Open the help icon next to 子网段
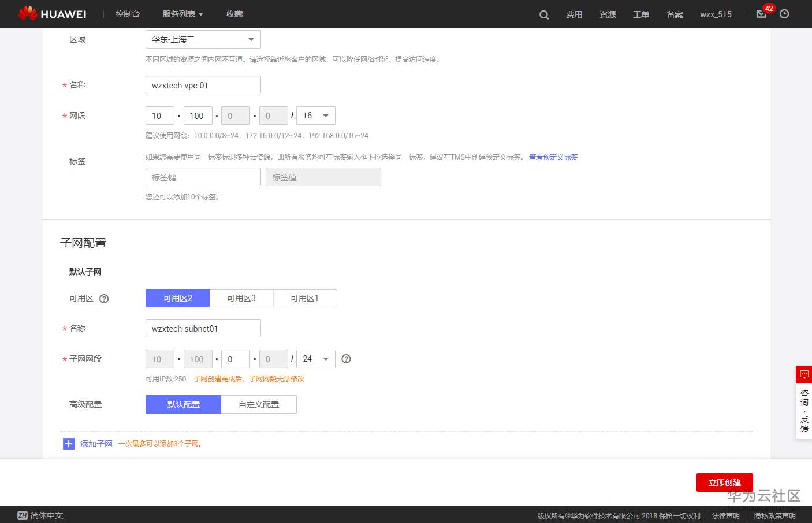The width and height of the screenshot is (812, 523). pyautogui.click(x=346, y=359)
